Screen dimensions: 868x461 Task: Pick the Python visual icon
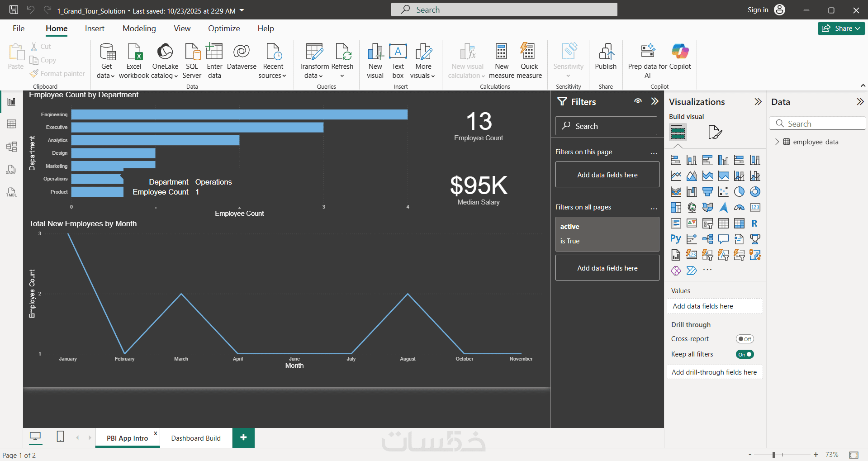(676, 239)
